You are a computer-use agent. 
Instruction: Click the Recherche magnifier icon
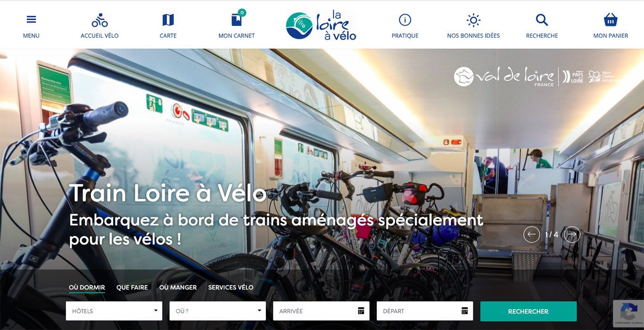coord(542,20)
